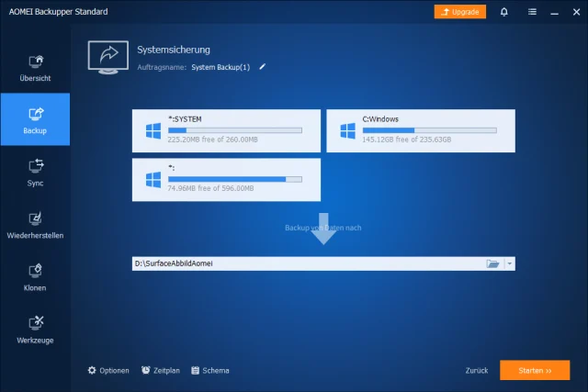588x392 pixels.
Task: Select the Backup sidebar icon
Action: [35, 120]
